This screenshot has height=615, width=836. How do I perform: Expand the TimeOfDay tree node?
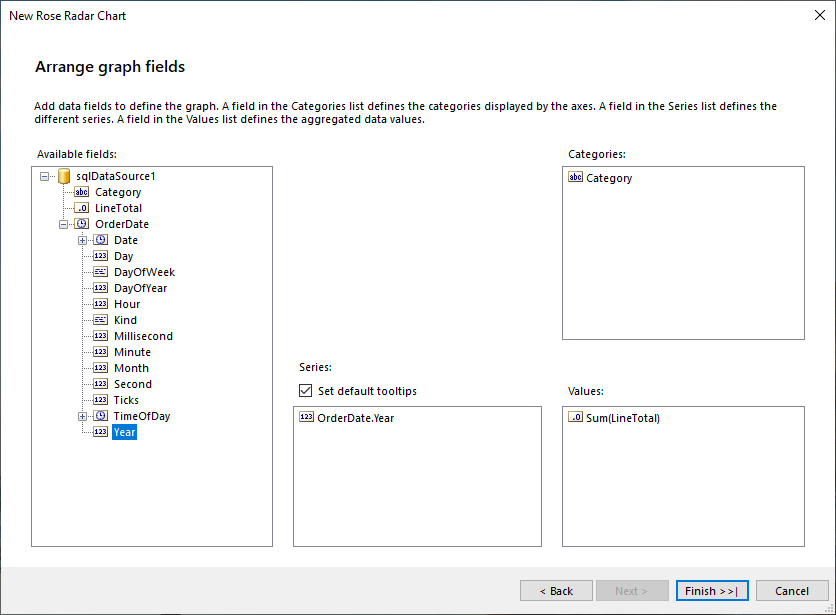point(84,415)
